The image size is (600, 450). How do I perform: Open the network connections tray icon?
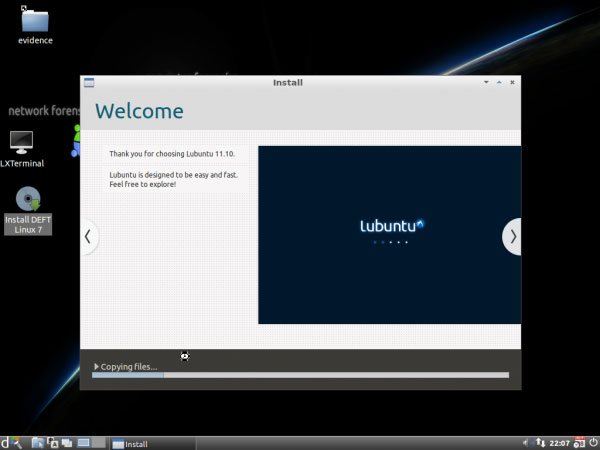pos(540,443)
